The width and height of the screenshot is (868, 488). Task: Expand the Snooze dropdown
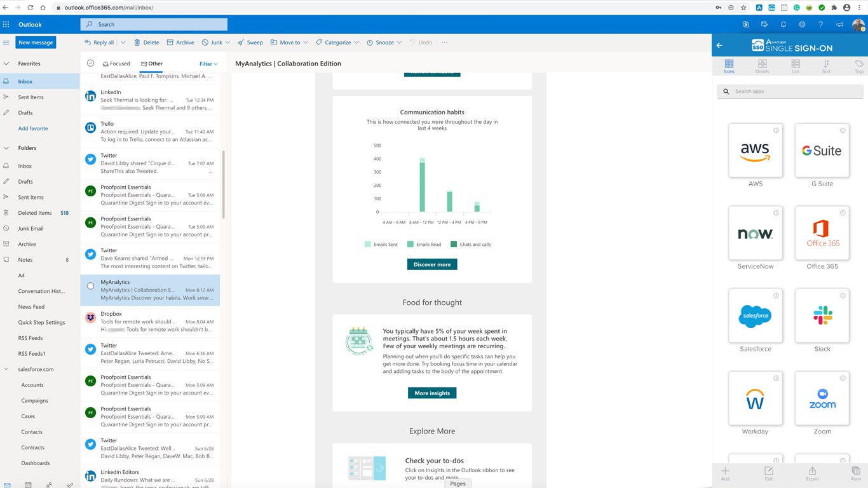coord(399,43)
